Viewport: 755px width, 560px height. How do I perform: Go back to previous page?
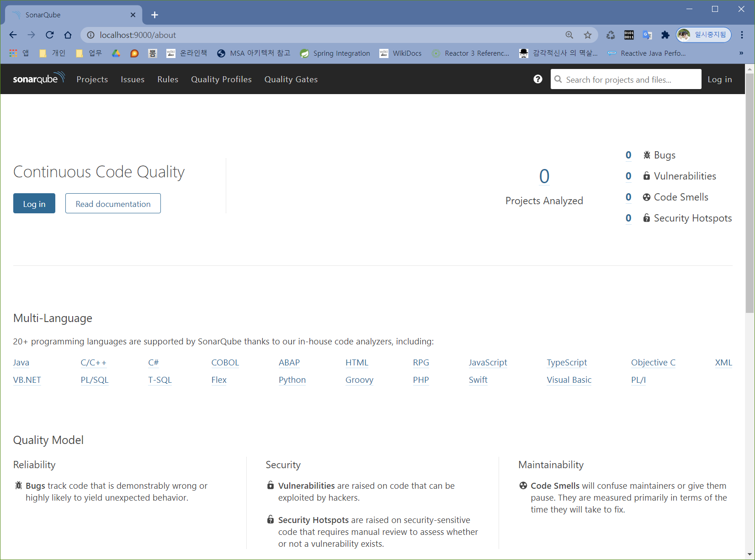click(x=13, y=35)
